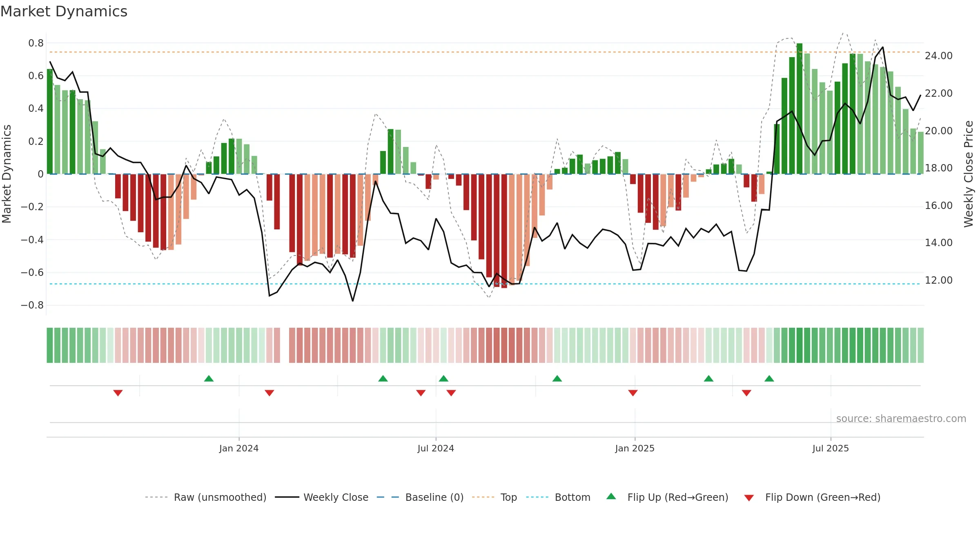The image size is (980, 551).
Task: Click the source: sharemaestro.com text
Action: pos(901,418)
